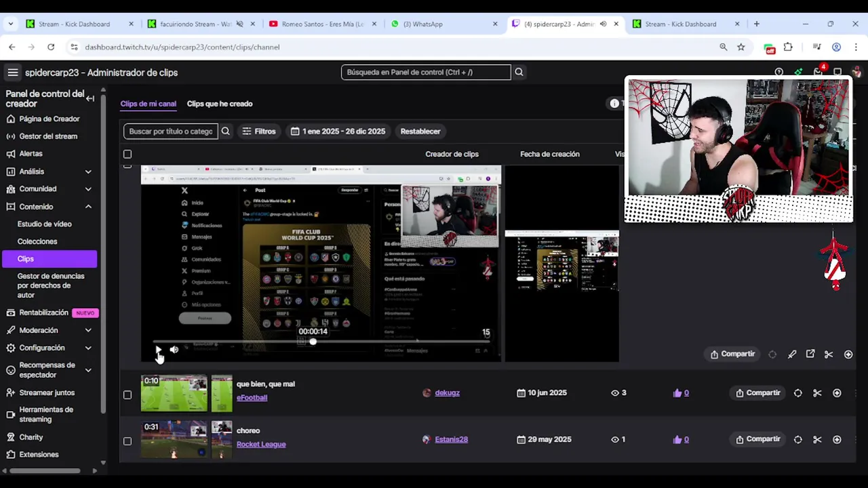Open the date range 1 ene 2025 picker
The height and width of the screenshot is (488, 868).
point(338,131)
